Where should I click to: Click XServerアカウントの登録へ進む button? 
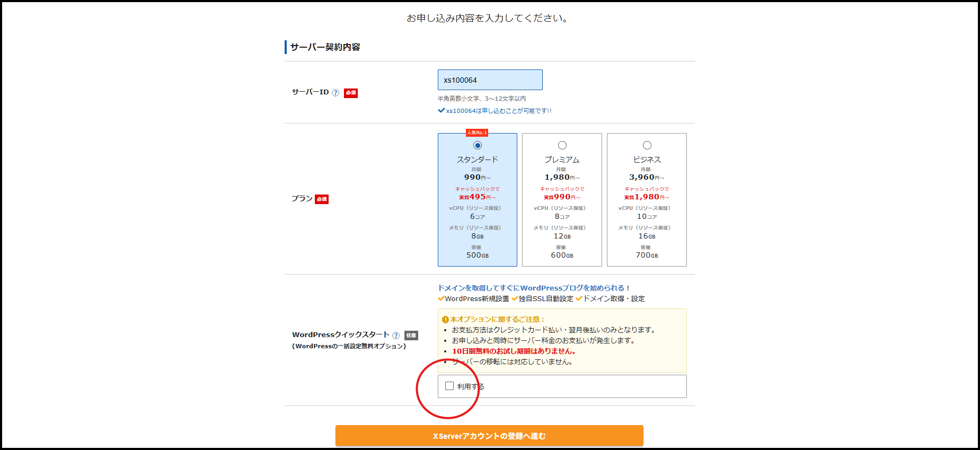point(489,436)
